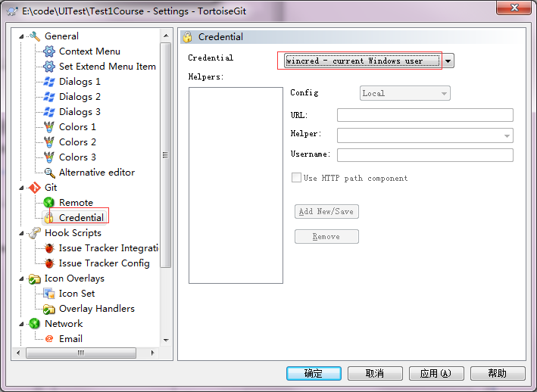Image resolution: width=537 pixels, height=392 pixels.
Task: Click the Remote globe icon
Action: pos(49,203)
